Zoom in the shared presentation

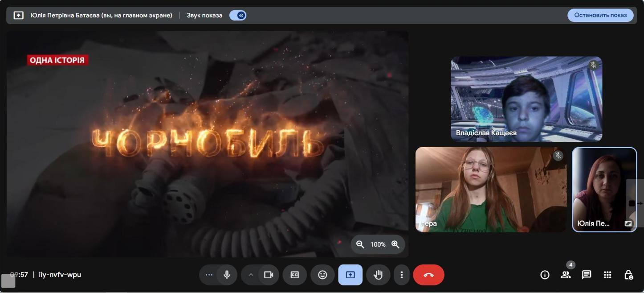click(395, 244)
